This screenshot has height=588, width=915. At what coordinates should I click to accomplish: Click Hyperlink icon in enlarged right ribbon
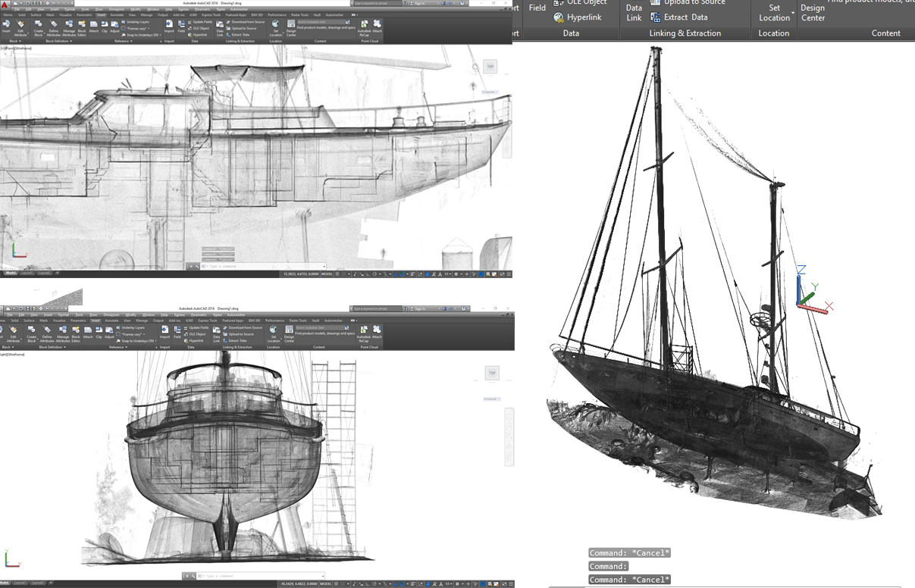pos(559,17)
